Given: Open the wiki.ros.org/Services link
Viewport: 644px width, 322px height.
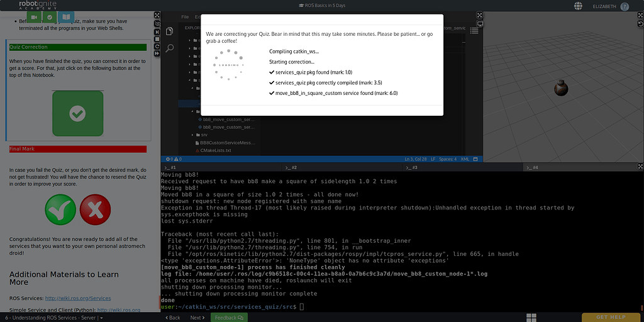Looking at the screenshot, I should pos(77,298).
